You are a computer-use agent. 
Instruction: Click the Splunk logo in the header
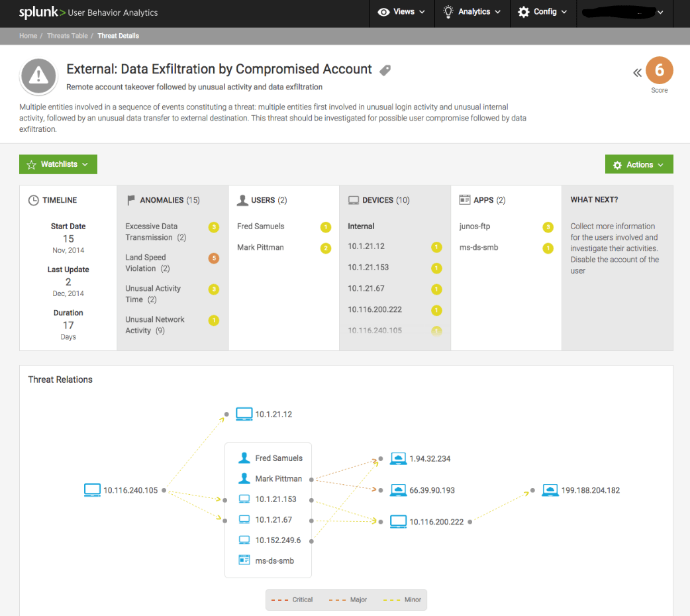click(42, 13)
